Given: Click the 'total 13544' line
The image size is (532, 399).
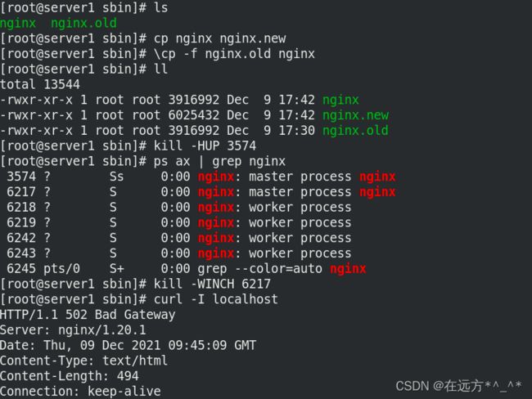Looking at the screenshot, I should pos(40,84).
